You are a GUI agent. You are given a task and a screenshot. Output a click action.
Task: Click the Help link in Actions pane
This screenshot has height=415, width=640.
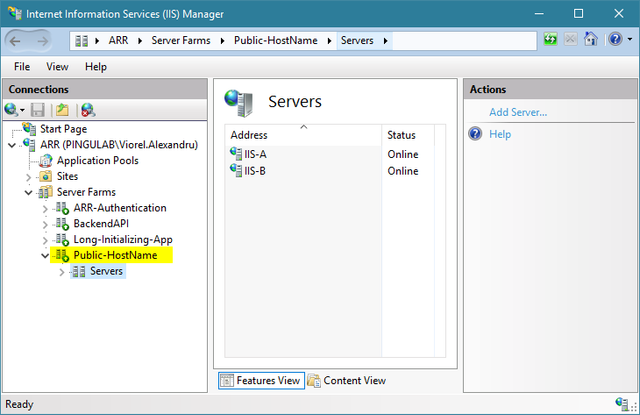pyautogui.click(x=500, y=134)
